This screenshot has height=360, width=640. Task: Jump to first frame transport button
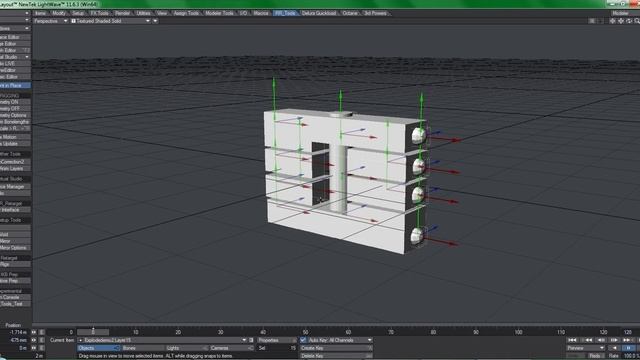[572, 340]
